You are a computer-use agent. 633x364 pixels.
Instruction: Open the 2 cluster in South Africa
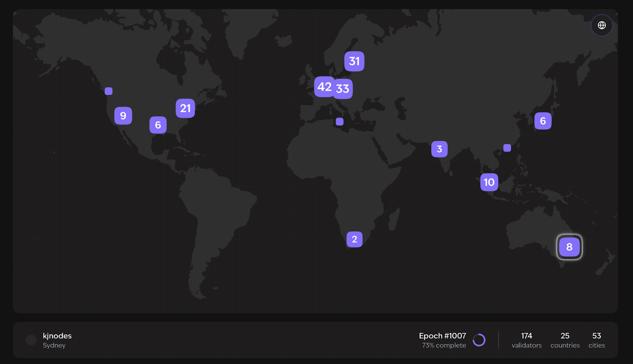(354, 239)
